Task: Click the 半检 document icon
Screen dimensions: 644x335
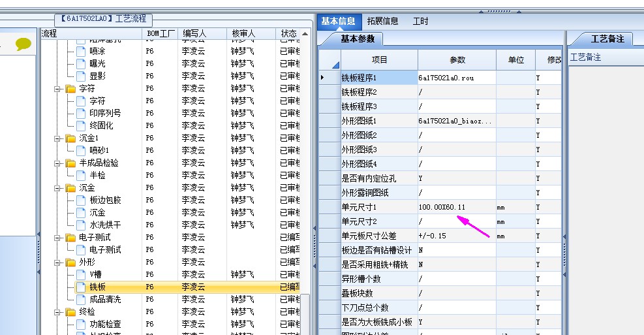Action: click(x=81, y=175)
